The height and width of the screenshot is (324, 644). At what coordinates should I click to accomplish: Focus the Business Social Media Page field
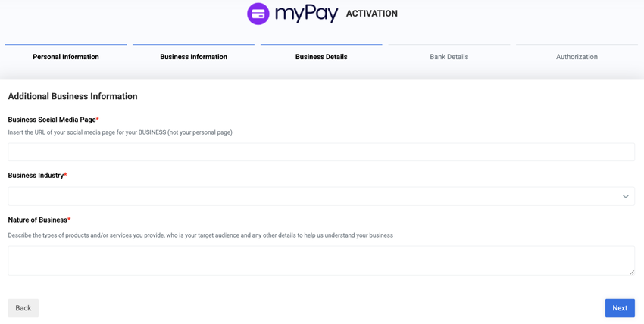click(321, 152)
